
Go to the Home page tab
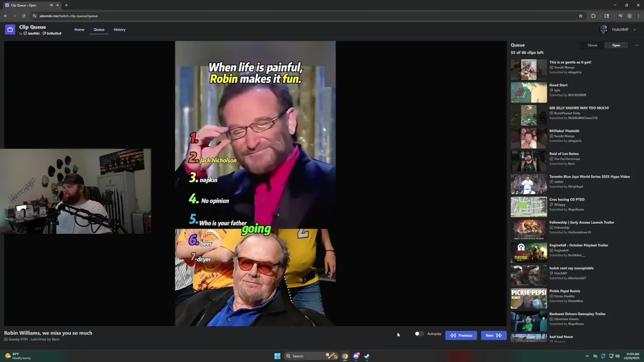pyautogui.click(x=79, y=30)
